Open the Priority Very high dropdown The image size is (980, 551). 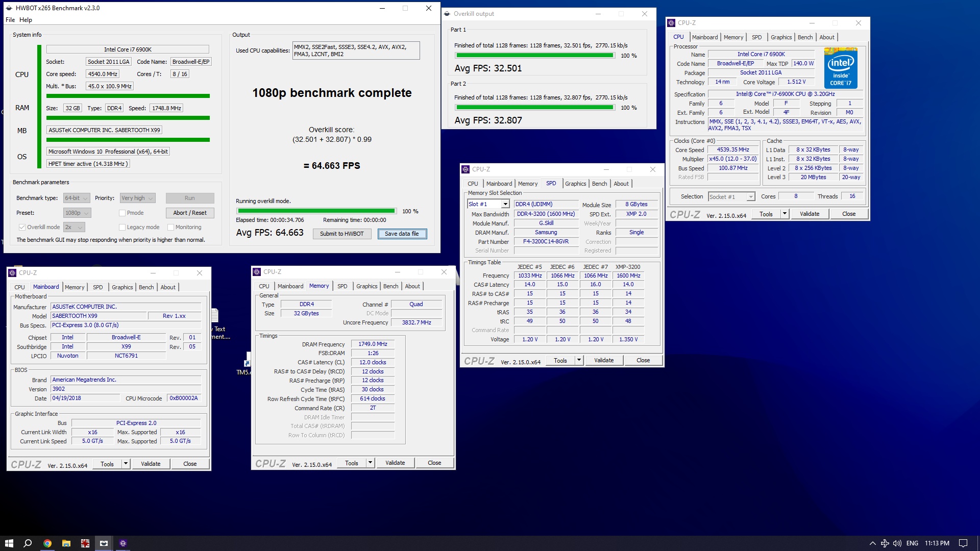tap(137, 198)
